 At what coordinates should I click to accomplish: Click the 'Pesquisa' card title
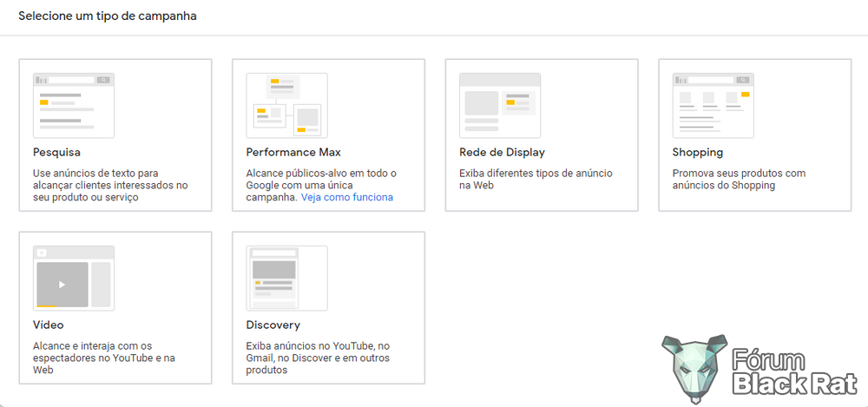coord(56,152)
